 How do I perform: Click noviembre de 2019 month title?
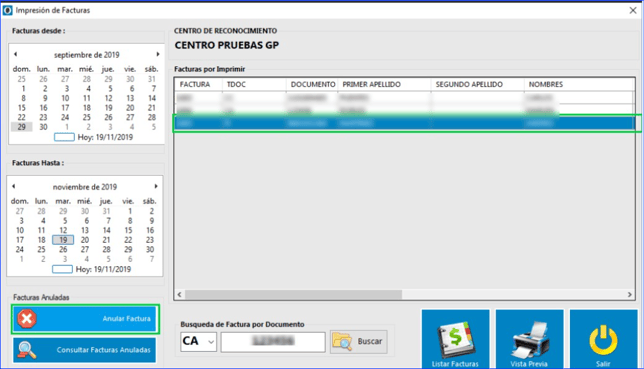tap(85, 187)
